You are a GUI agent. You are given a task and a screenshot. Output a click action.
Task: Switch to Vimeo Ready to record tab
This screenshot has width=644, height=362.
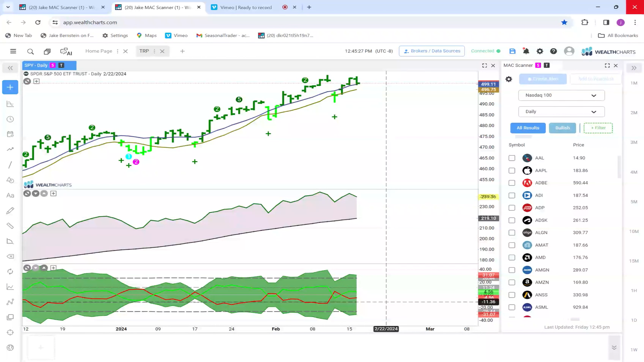pos(254,7)
